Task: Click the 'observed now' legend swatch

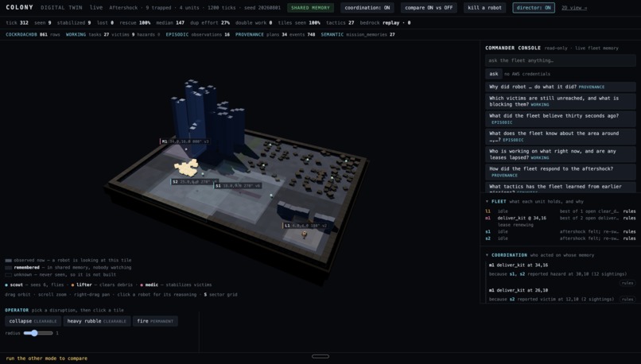Action: click(x=8, y=260)
